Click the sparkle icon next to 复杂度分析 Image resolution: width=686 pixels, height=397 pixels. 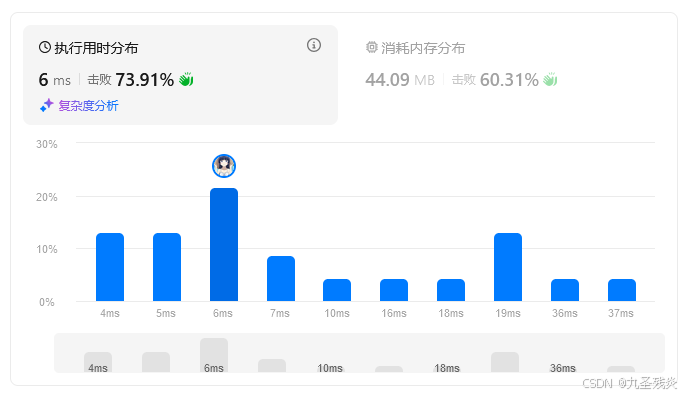(46, 105)
